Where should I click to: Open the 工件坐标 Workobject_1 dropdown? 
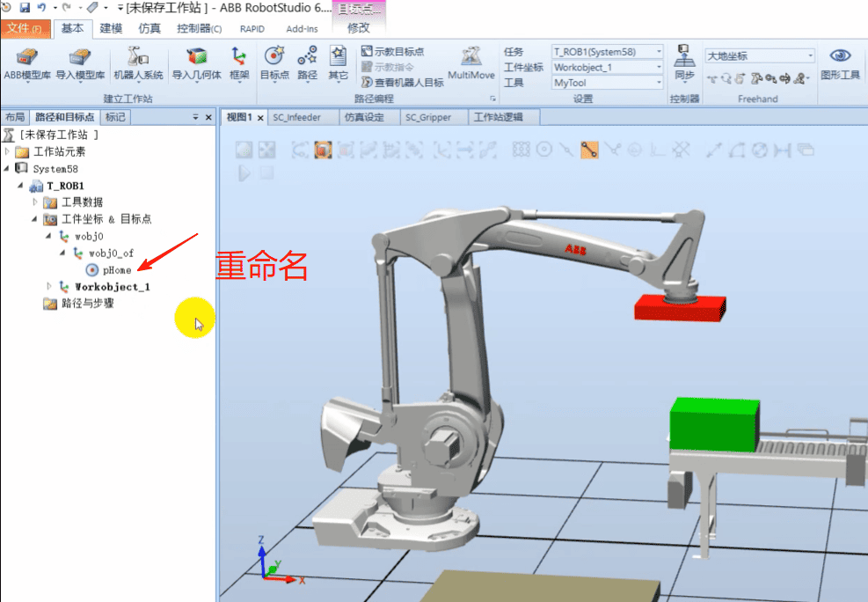608,67
